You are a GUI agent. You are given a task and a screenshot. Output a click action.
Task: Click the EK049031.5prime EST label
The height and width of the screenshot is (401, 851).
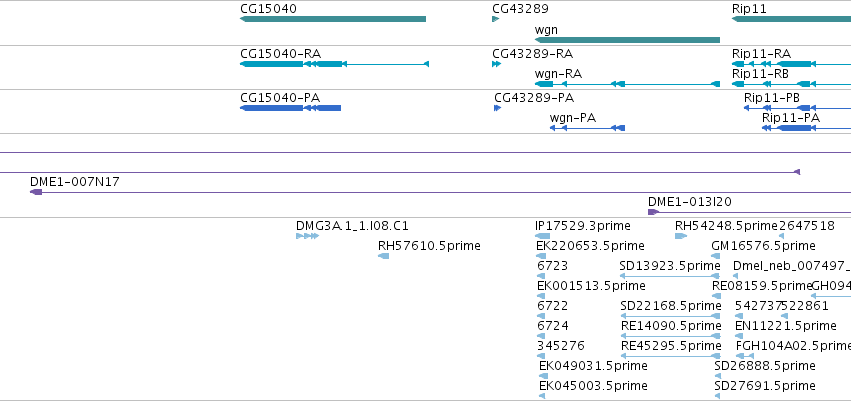click(593, 366)
